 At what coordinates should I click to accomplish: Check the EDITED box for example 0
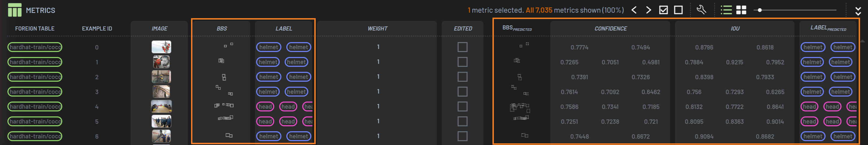click(x=462, y=47)
